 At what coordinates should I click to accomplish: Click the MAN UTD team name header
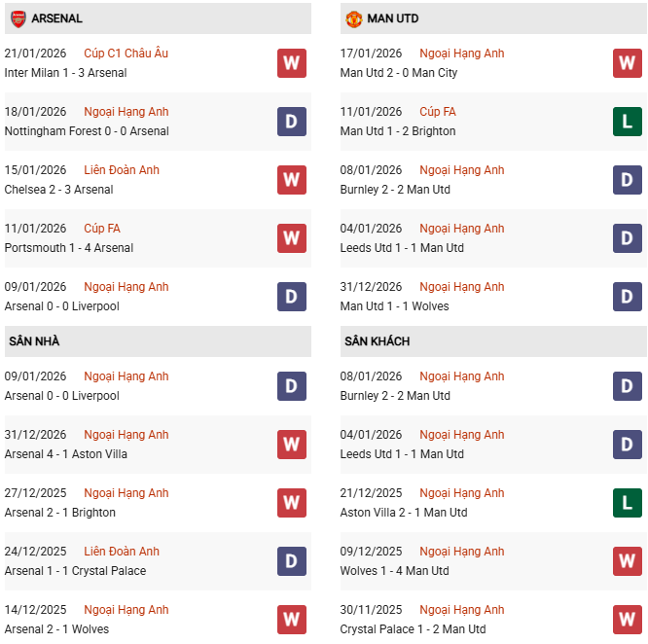[393, 18]
